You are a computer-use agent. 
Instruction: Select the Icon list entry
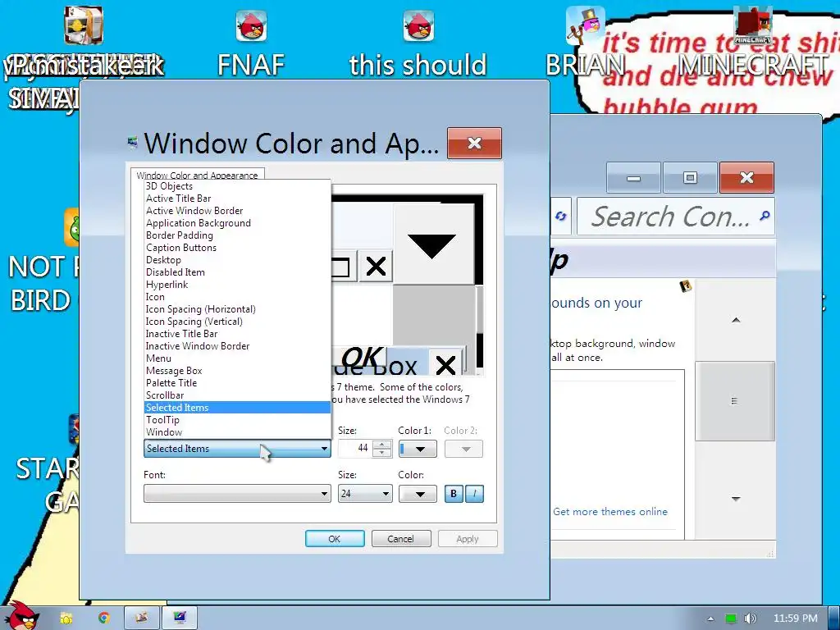click(237, 297)
